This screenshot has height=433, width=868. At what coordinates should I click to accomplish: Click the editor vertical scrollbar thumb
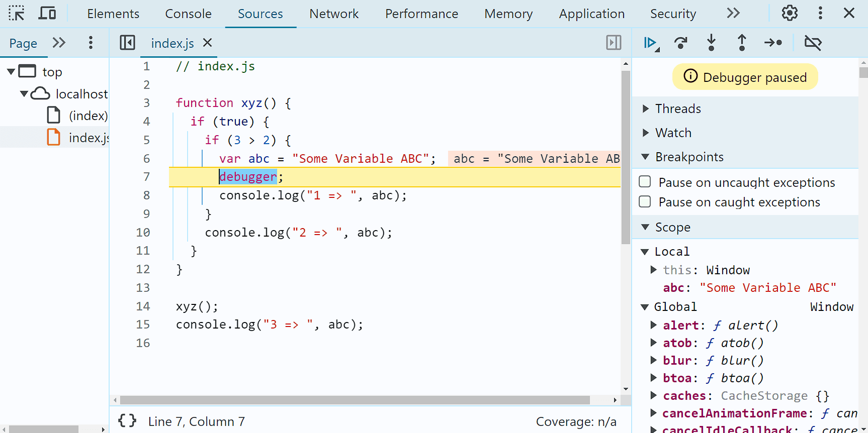(626, 157)
